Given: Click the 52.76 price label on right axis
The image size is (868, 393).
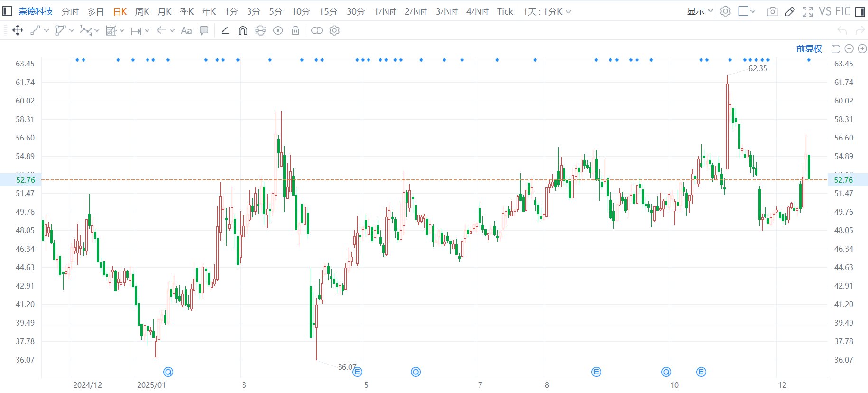Looking at the screenshot, I should [x=843, y=180].
